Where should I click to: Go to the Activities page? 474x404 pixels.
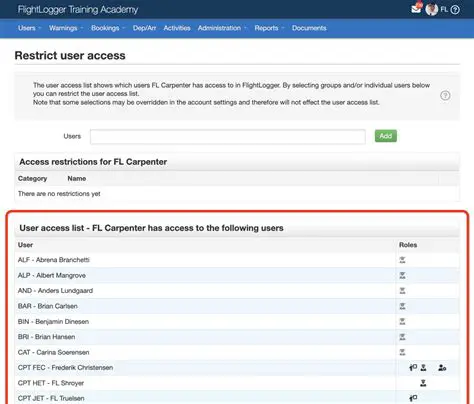point(177,28)
